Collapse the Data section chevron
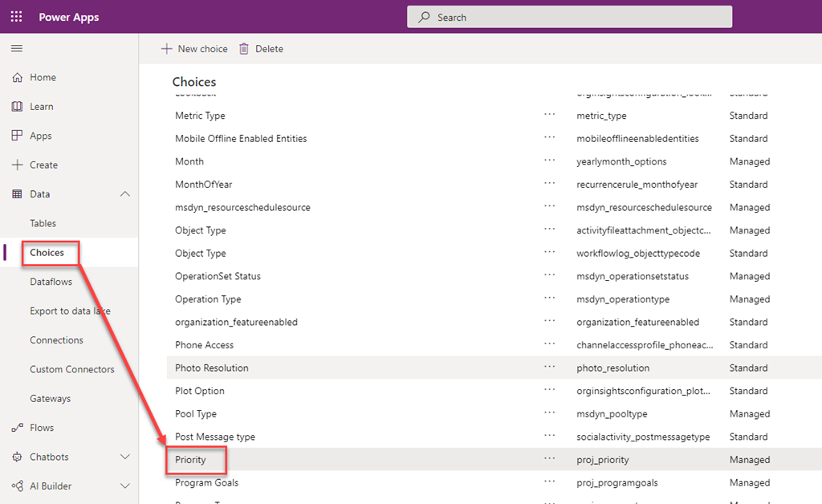The width and height of the screenshot is (822, 504). [124, 194]
